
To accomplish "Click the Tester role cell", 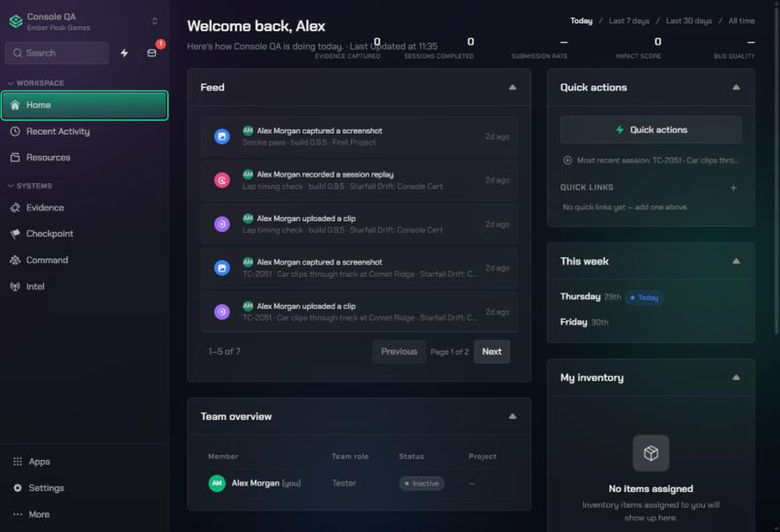I will pyautogui.click(x=344, y=483).
